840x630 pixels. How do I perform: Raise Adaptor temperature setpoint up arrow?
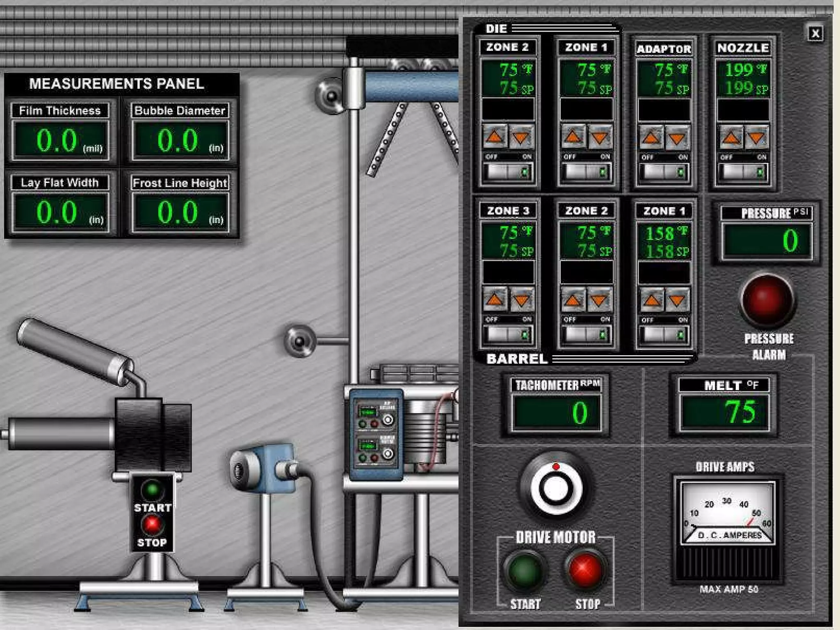click(651, 137)
